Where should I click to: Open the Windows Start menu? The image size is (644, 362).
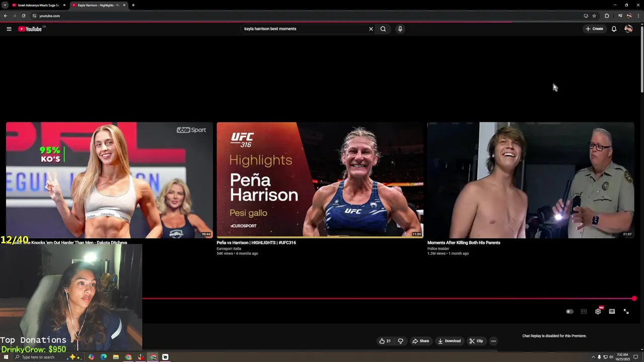click(x=6, y=357)
